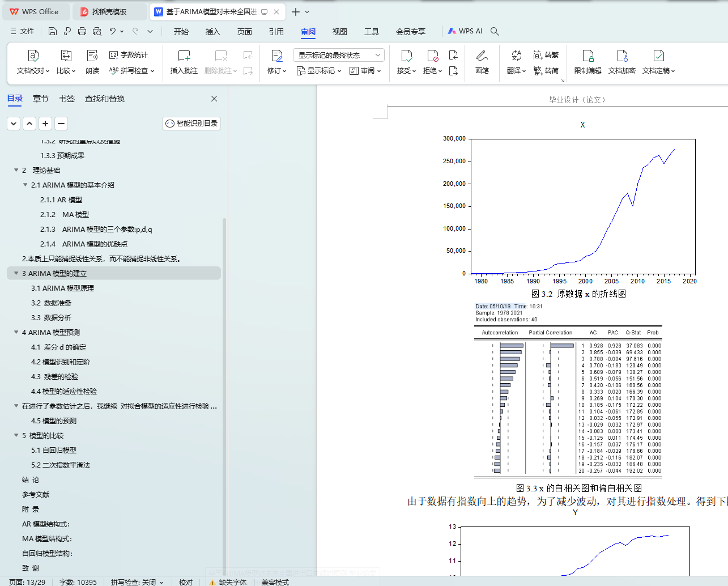Click the search magnifier icon
The width and height of the screenshot is (728, 586).
(x=495, y=31)
